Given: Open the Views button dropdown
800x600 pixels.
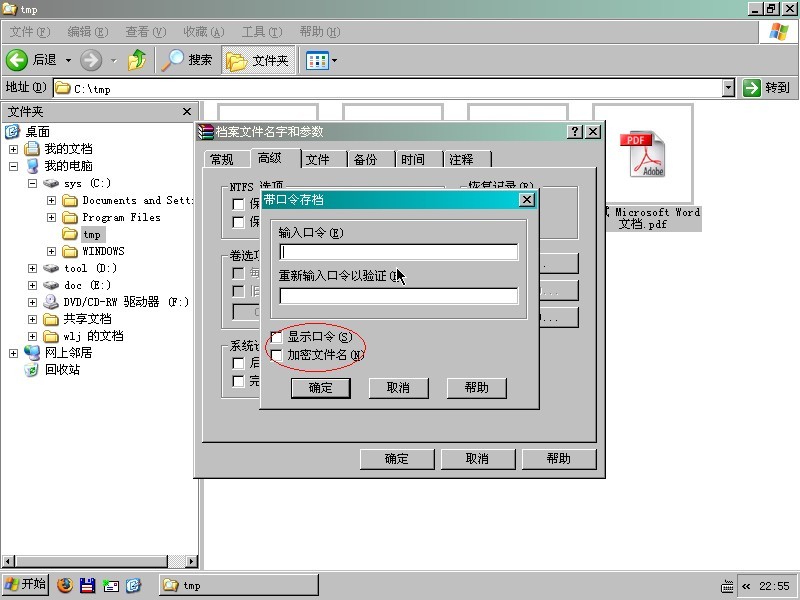Looking at the screenshot, I should point(334,61).
